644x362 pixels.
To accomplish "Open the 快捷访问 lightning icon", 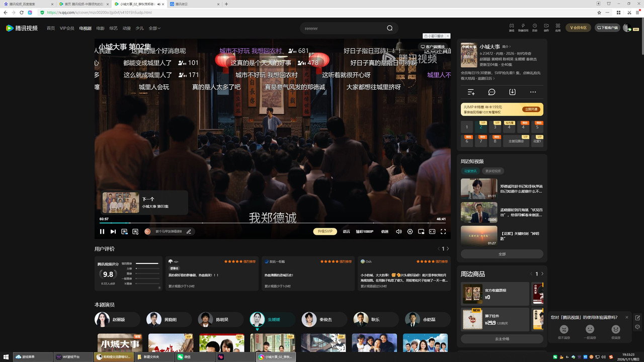I will (523, 27).
